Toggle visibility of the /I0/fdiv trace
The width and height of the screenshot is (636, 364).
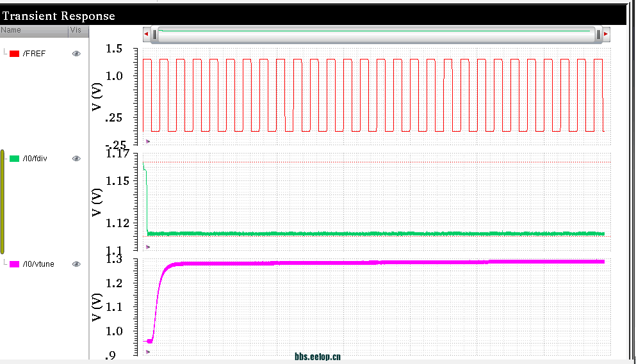pyautogui.click(x=76, y=159)
